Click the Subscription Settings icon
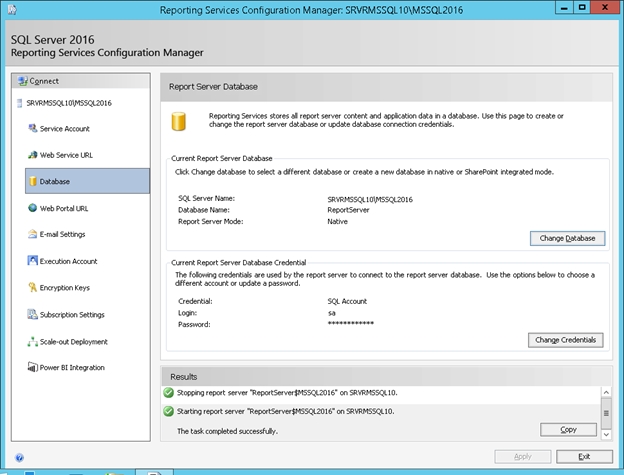The width and height of the screenshot is (624, 475). pos(33,314)
